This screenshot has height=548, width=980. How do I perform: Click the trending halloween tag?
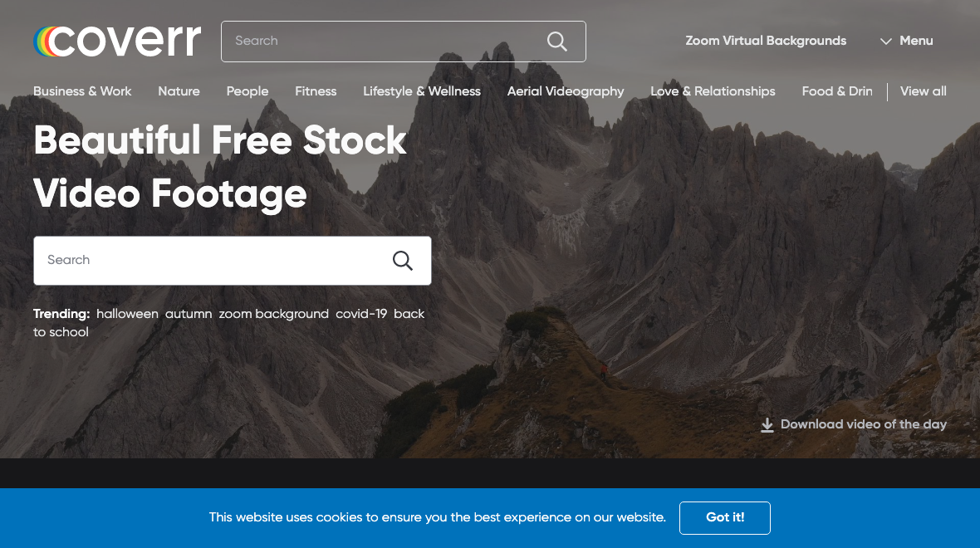coord(128,314)
